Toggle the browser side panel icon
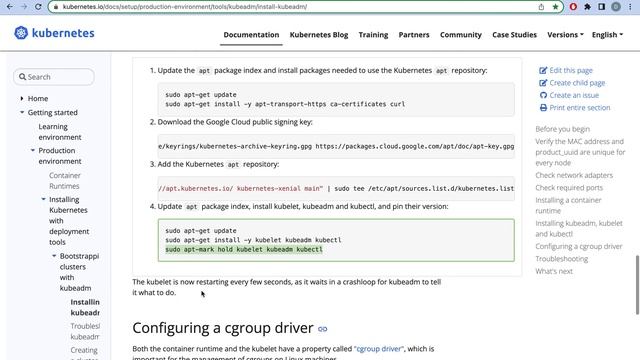The image size is (640, 360). coord(602,7)
